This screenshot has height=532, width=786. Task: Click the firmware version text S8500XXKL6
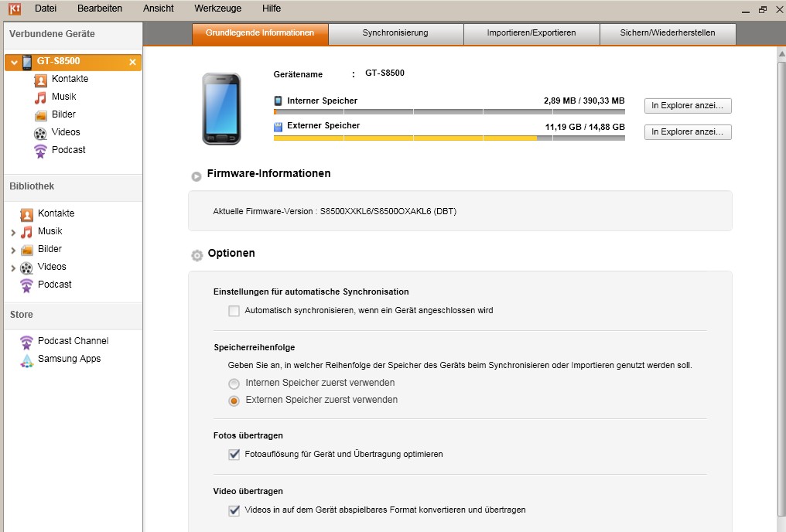tap(388, 211)
